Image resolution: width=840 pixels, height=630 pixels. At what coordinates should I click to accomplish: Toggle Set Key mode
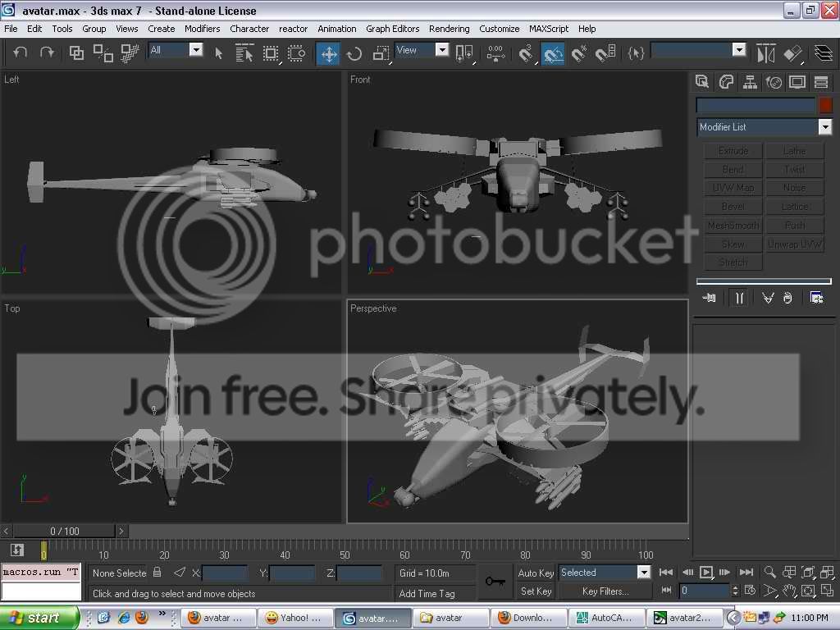[x=535, y=591]
